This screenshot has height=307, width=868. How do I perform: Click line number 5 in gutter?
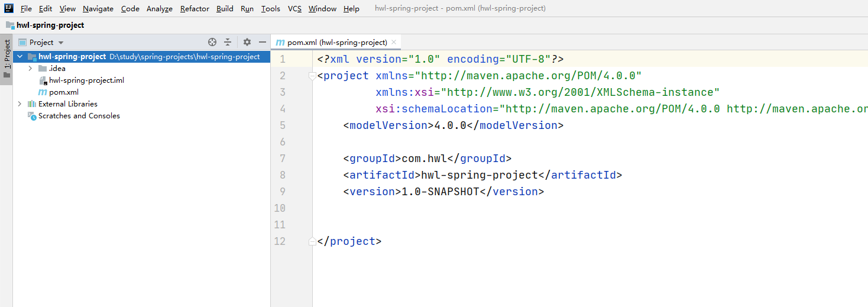tap(283, 125)
